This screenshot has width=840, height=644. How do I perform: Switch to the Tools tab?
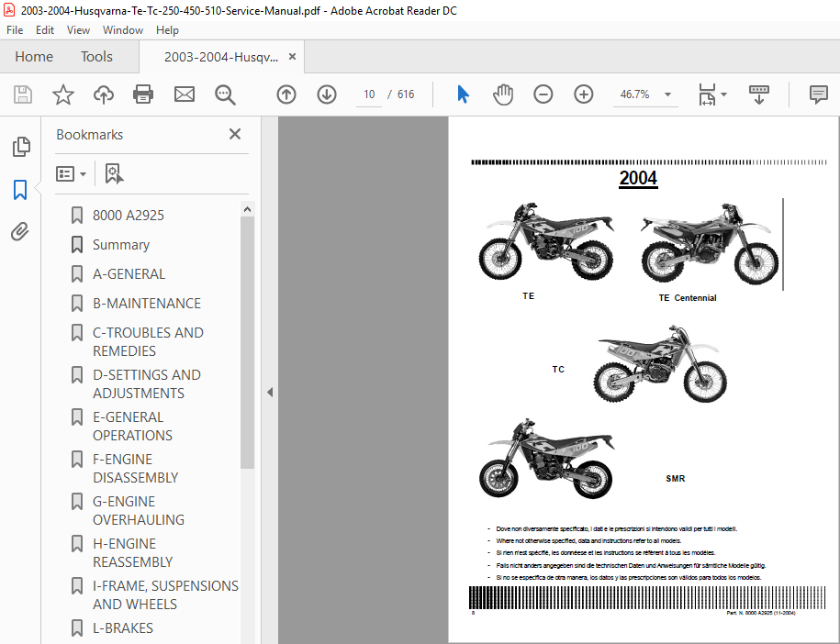[96, 56]
